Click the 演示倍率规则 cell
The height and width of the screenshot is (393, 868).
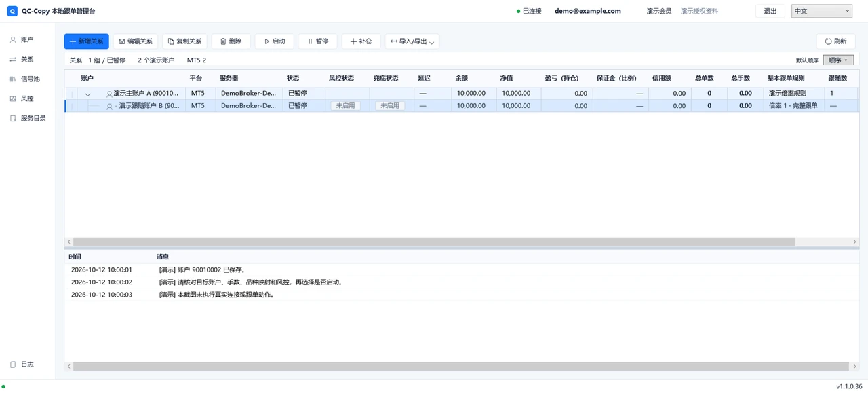(x=787, y=94)
